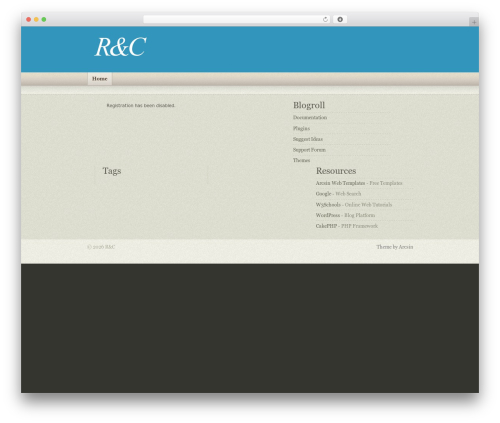Open the Arcsin Web Templates link
Image resolution: width=500 pixels, height=423 pixels.
pos(340,183)
